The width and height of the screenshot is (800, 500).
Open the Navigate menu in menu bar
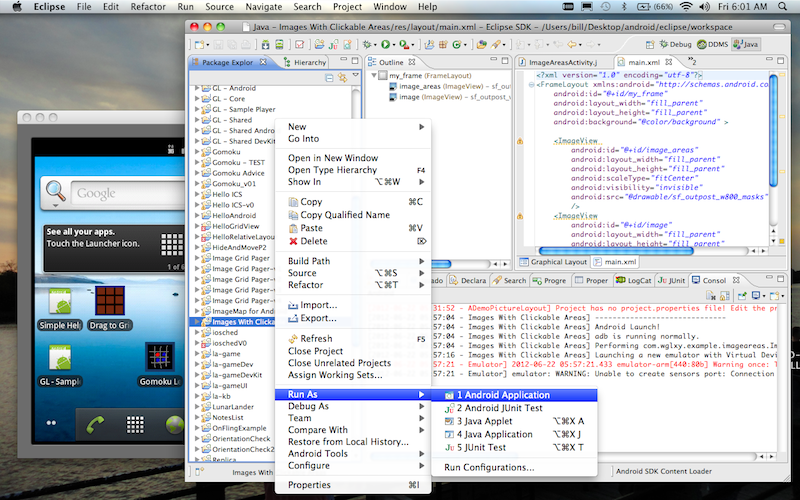264,7
